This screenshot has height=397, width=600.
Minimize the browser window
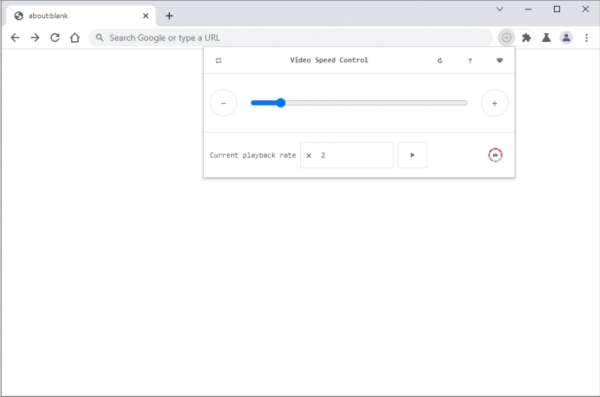(528, 9)
